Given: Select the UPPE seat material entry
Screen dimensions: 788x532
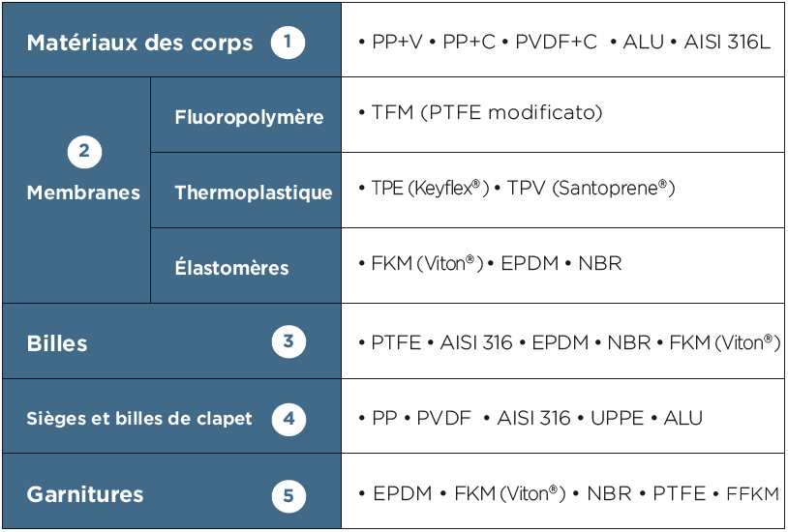Looking at the screenshot, I should 617,418.
